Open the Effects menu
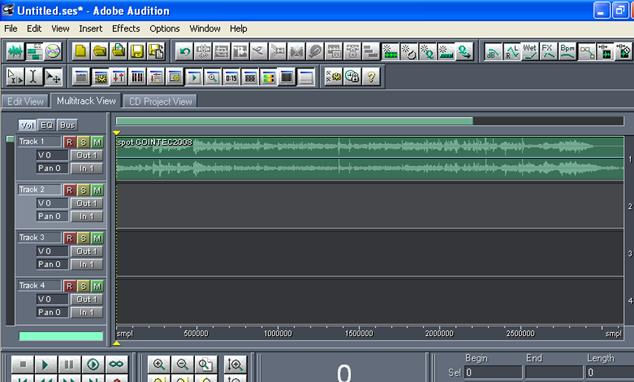The width and height of the screenshot is (634, 382). [x=126, y=29]
